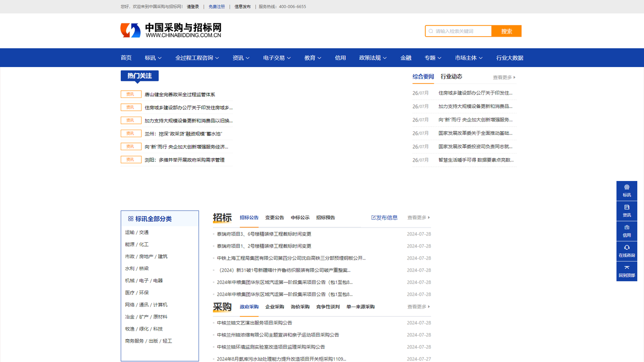This screenshot has height=362, width=644.
Task: Expand the 电子交易 navigation dropdown
Action: [x=277, y=58]
